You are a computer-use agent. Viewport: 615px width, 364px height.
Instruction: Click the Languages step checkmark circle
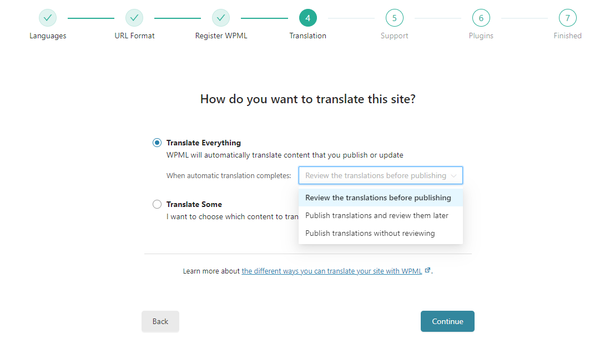(48, 18)
